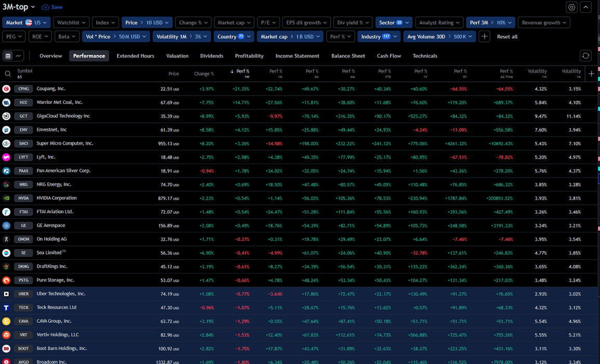Click the Reset all button
600x364 pixels.
coord(507,36)
